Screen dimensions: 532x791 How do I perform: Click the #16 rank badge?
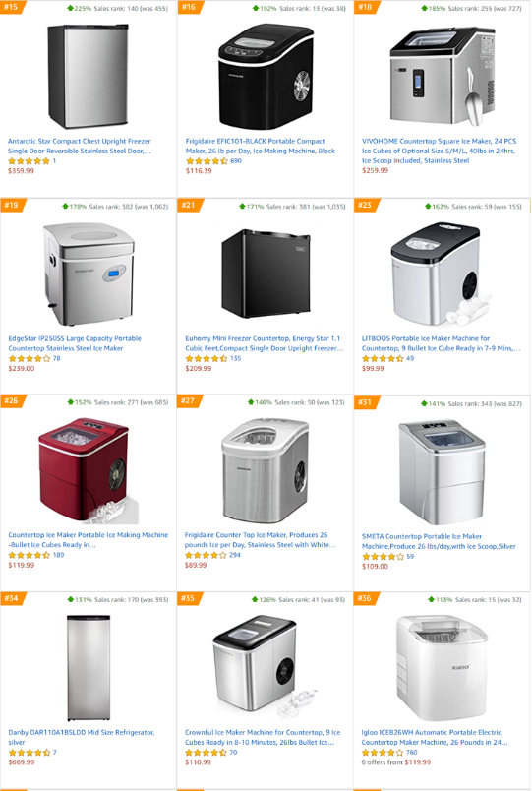pyautogui.click(x=190, y=7)
